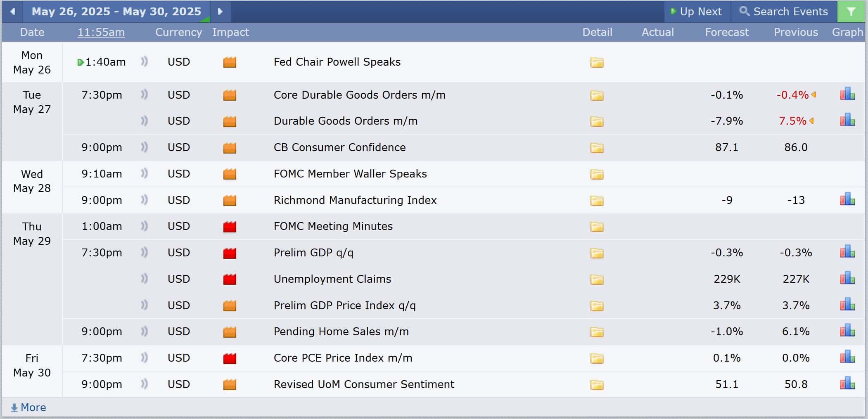Open Prelim GDP q/q event
This screenshot has width=868, height=419.
point(313,253)
